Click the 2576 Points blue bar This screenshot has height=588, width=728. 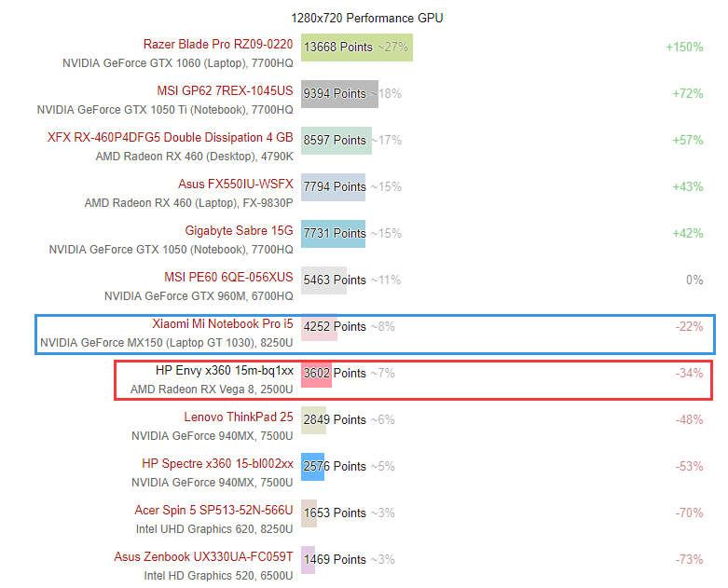312,467
